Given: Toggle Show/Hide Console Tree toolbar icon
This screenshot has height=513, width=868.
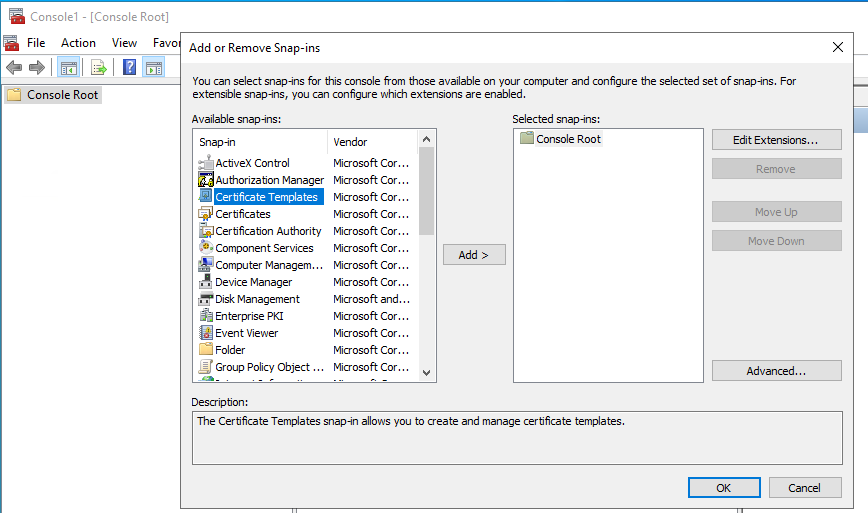Looking at the screenshot, I should point(69,68).
